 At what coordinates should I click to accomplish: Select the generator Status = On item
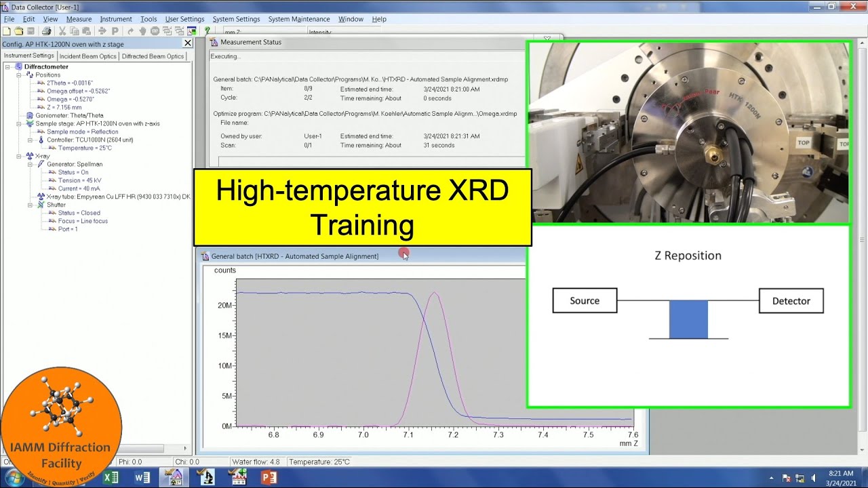[x=73, y=172]
